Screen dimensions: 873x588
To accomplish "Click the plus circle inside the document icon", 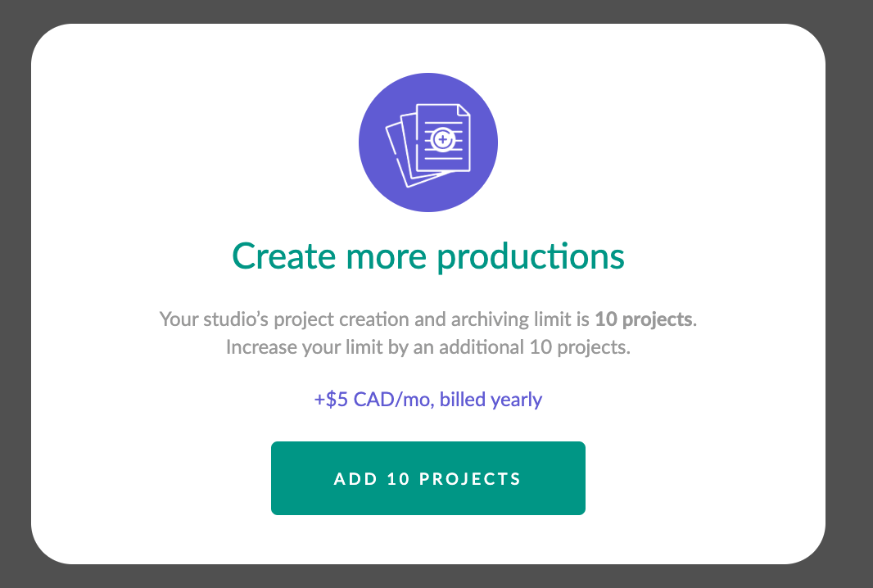I will 443,139.
